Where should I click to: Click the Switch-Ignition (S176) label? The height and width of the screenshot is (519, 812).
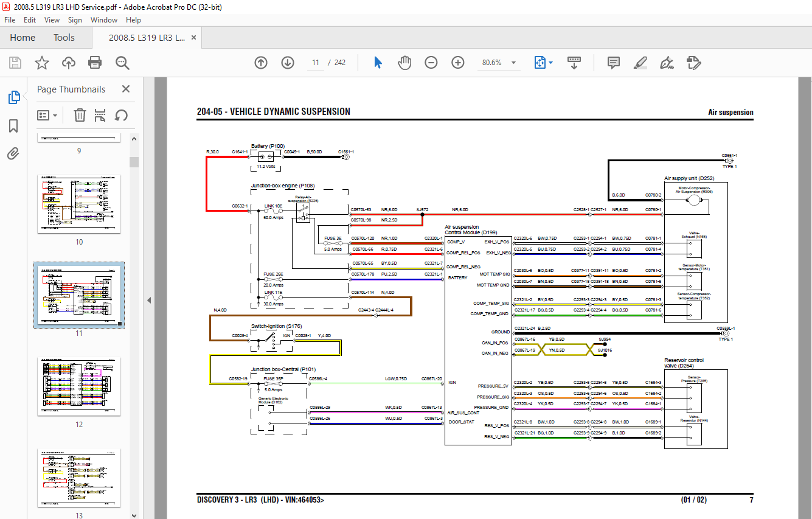point(276,326)
